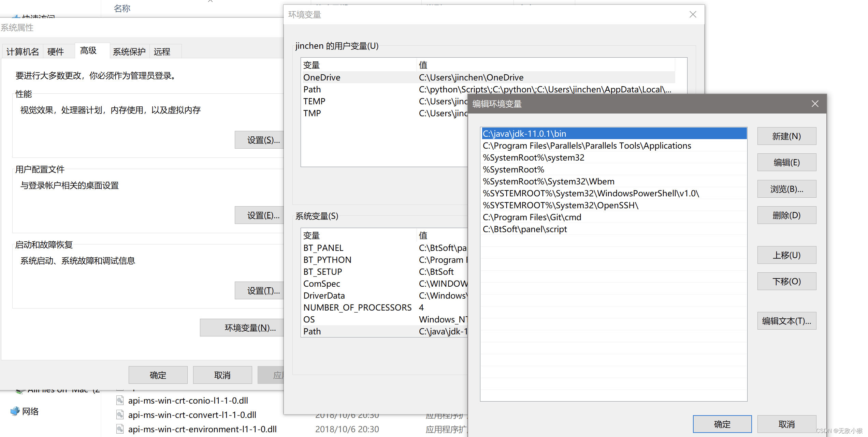Click 设置(S) under 性能 section
The height and width of the screenshot is (437, 868).
tap(259, 140)
